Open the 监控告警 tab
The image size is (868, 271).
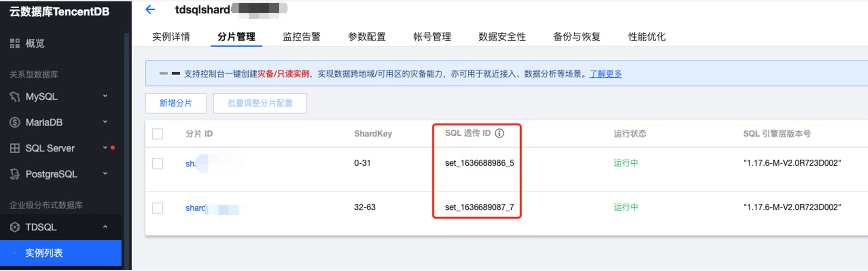pyautogui.click(x=302, y=36)
